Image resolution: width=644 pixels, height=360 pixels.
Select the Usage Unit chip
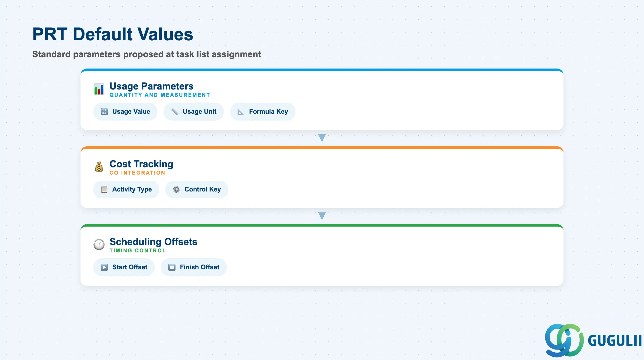click(194, 112)
